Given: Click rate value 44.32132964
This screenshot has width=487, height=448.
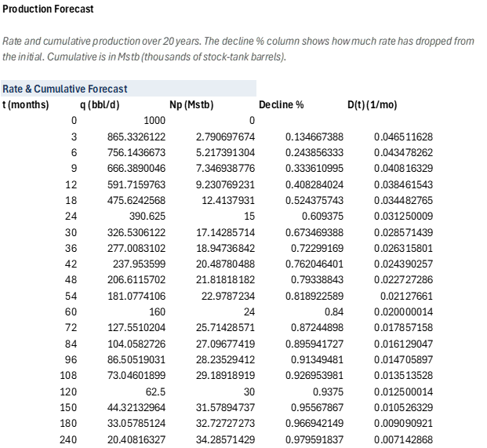Looking at the screenshot, I should click(x=136, y=408).
